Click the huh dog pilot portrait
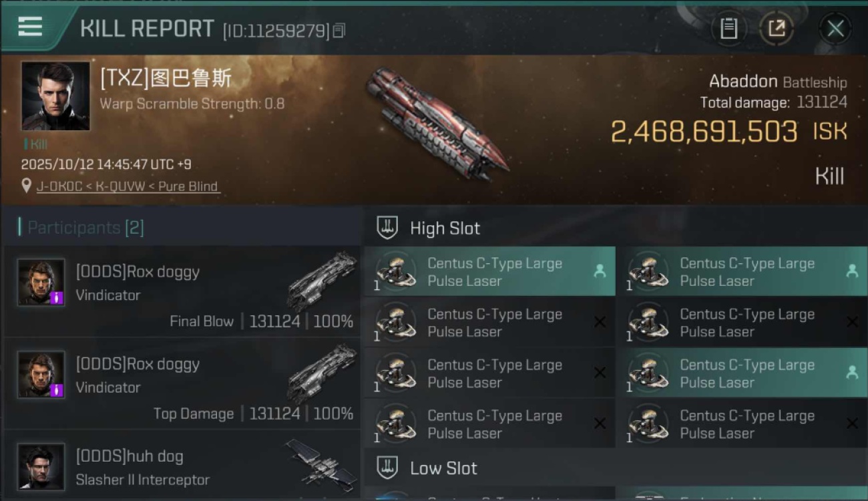Image resolution: width=868 pixels, height=501 pixels. click(x=41, y=466)
